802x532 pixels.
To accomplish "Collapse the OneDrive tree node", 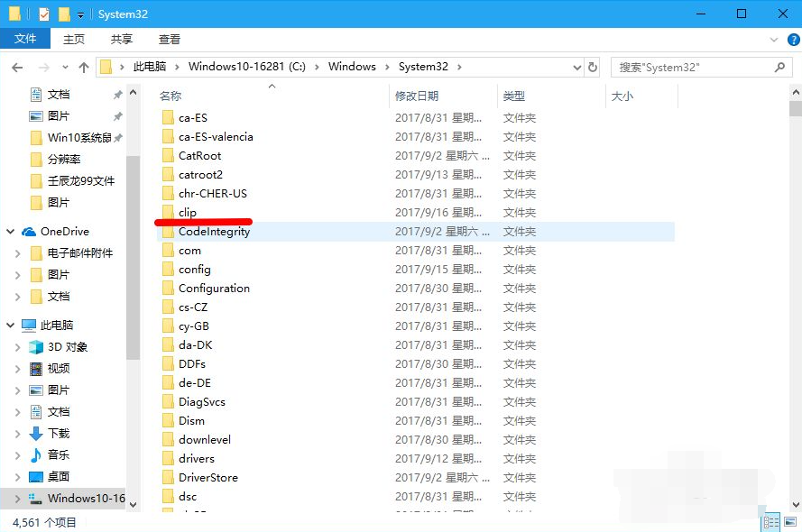I will click(10, 232).
